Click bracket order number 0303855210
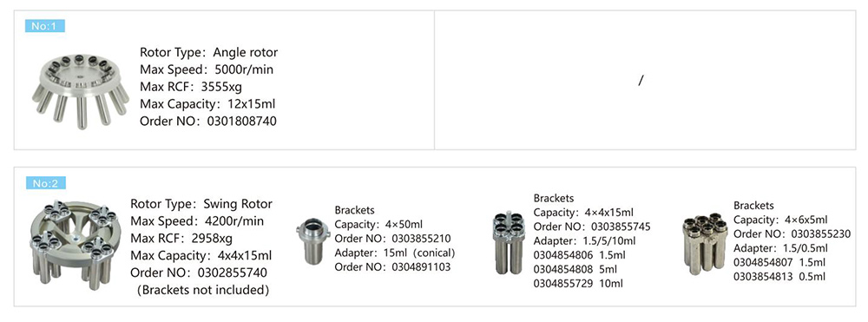Image resolution: width=868 pixels, height=322 pixels. pyautogui.click(x=421, y=239)
